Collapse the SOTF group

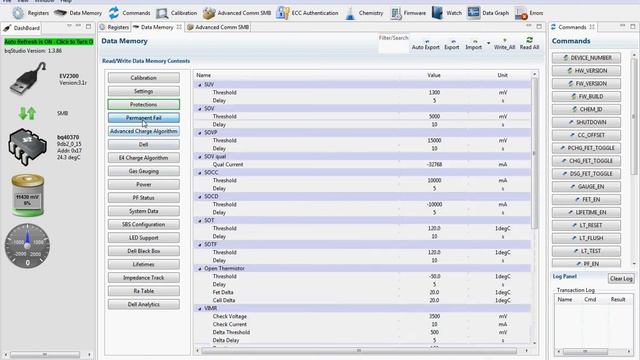point(200,245)
